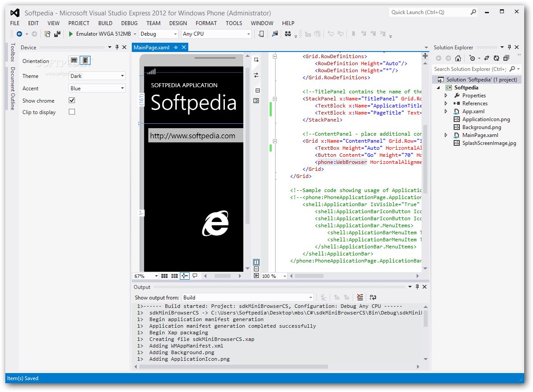
Task: Collapse the Softpedia project node
Action: point(439,88)
